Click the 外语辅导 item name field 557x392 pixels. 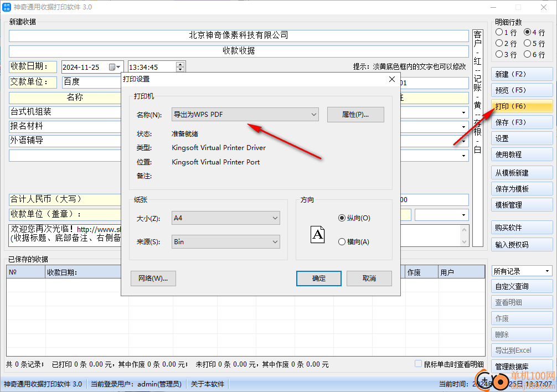click(65, 141)
